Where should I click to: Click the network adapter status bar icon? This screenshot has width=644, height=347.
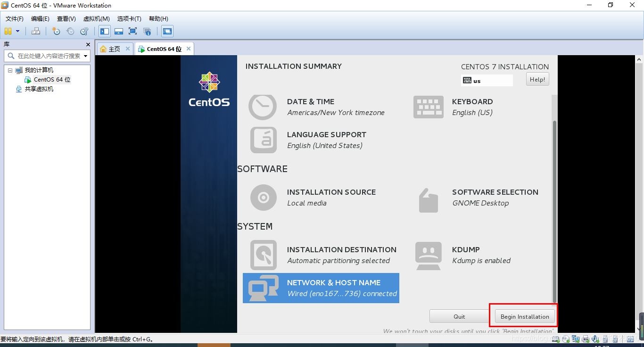576,339
